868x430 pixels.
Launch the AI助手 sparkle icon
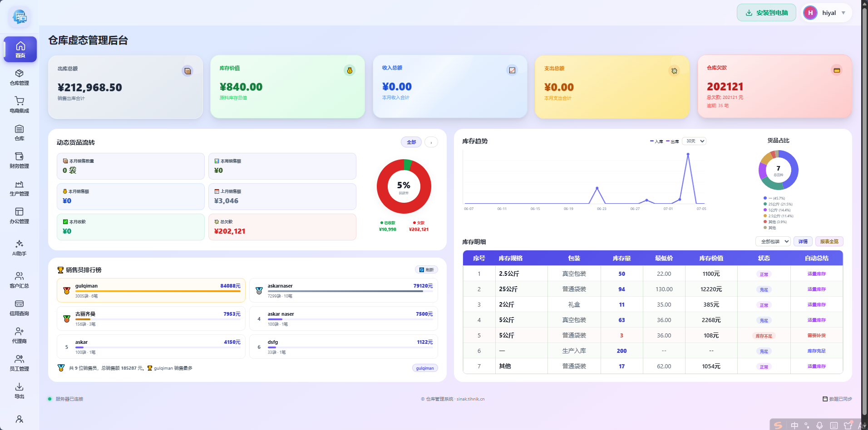coord(19,244)
